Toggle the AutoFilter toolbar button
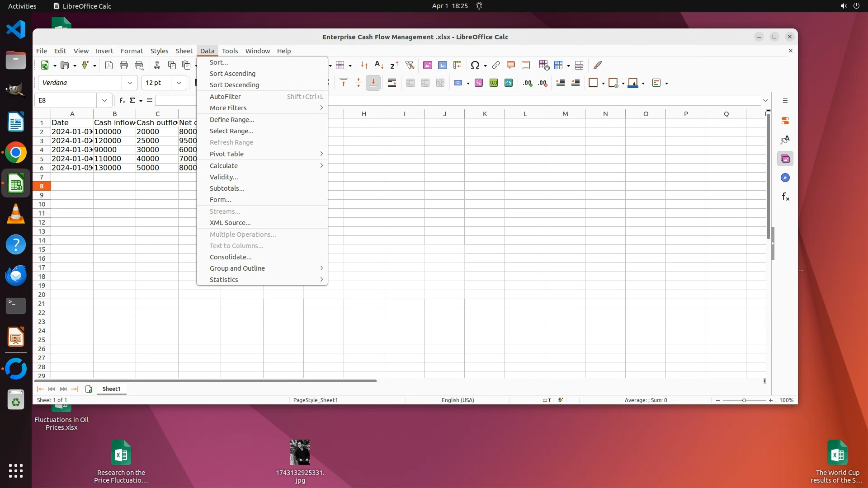868x488 pixels. (x=410, y=65)
